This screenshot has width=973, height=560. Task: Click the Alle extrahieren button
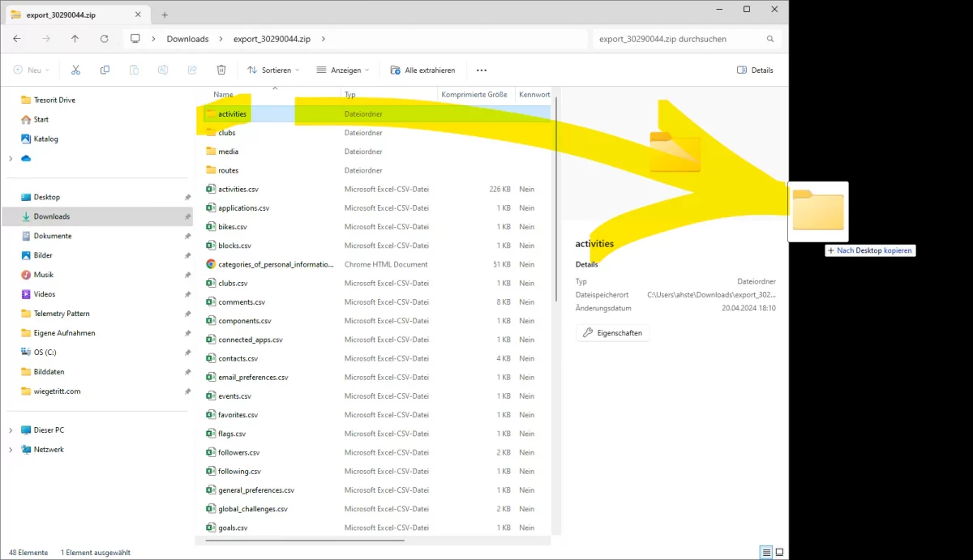click(422, 71)
